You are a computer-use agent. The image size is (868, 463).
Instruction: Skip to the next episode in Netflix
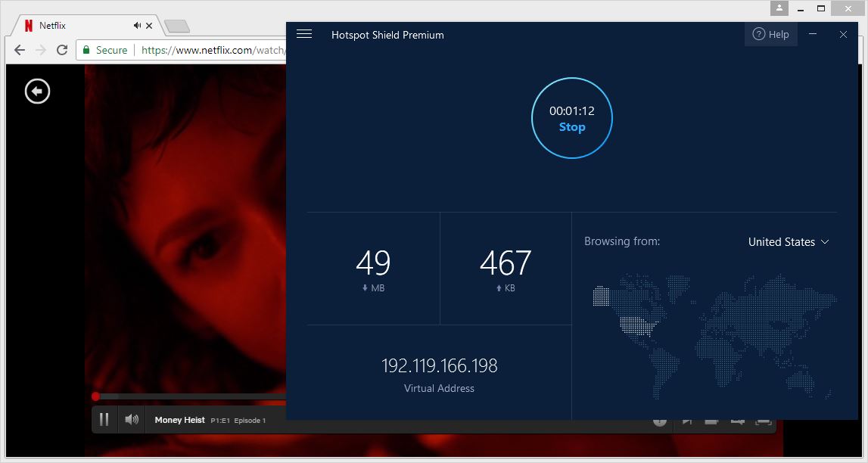point(686,421)
